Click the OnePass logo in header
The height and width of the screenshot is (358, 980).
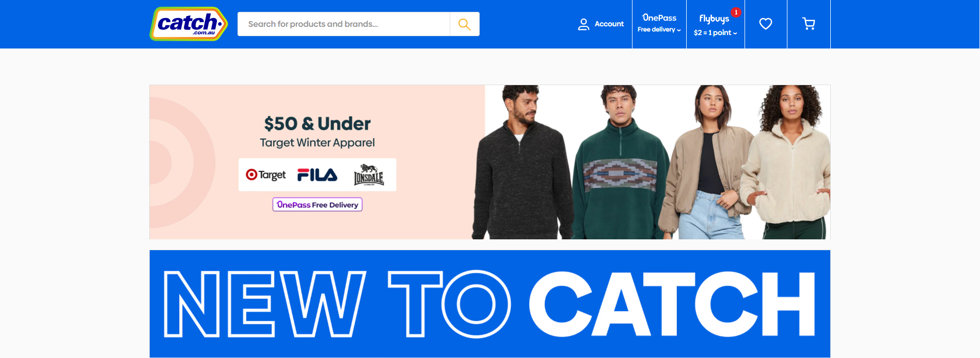(x=659, y=18)
